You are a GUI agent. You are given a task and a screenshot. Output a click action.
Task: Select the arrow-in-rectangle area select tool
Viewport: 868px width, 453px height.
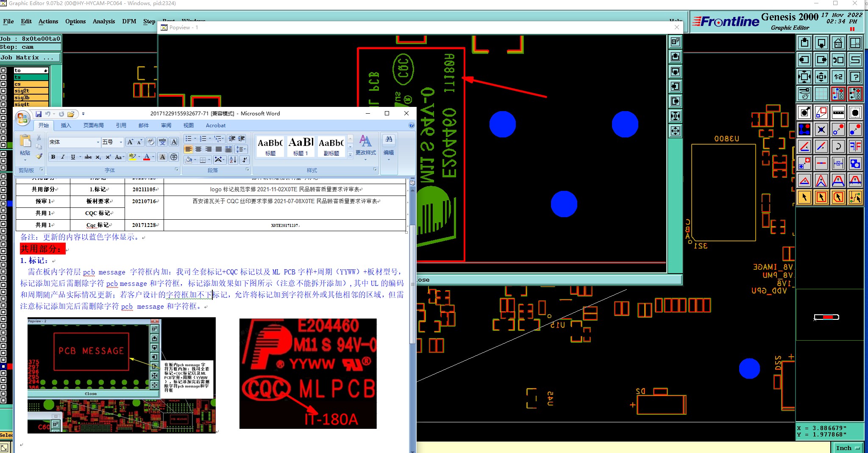821,197
